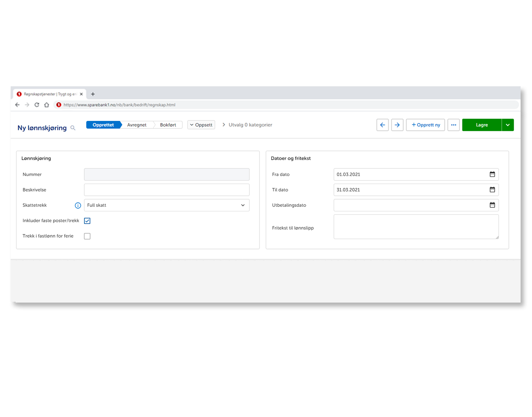Open the Utbetalingsdato calendar picker
This screenshot has height=417, width=532.
(492, 205)
